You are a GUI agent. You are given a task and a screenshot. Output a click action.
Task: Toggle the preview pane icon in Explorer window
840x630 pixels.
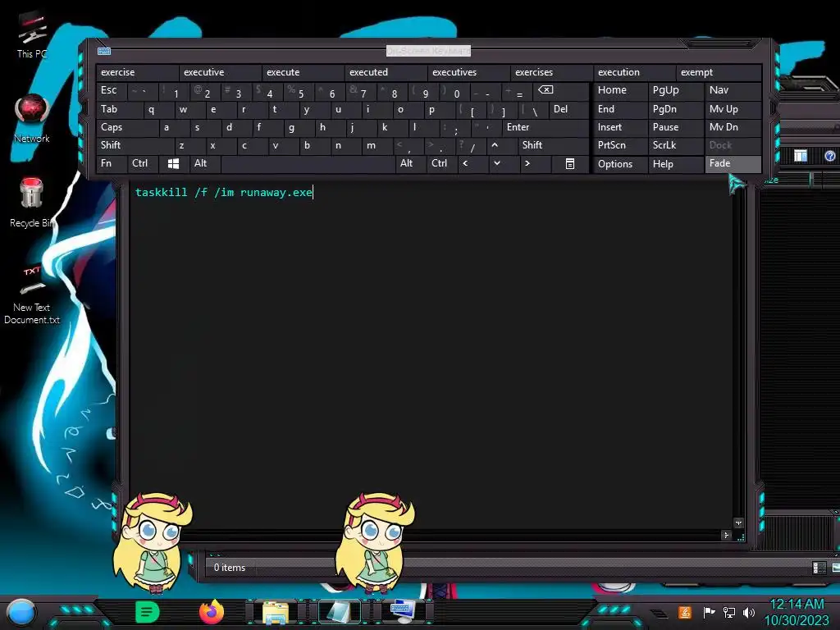801,156
